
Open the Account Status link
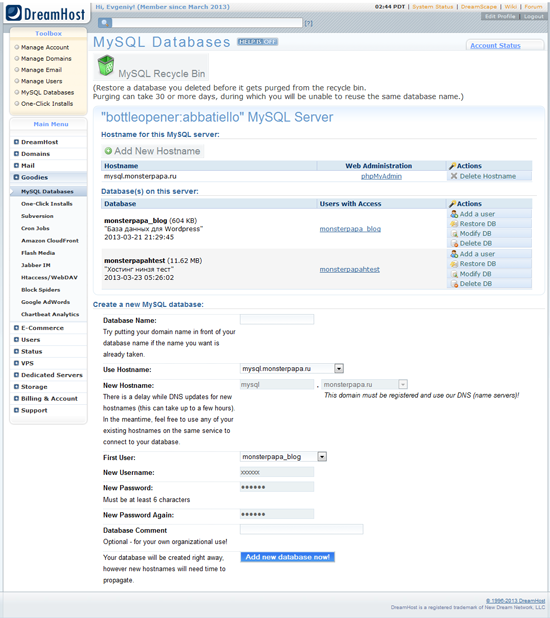pyautogui.click(x=495, y=46)
